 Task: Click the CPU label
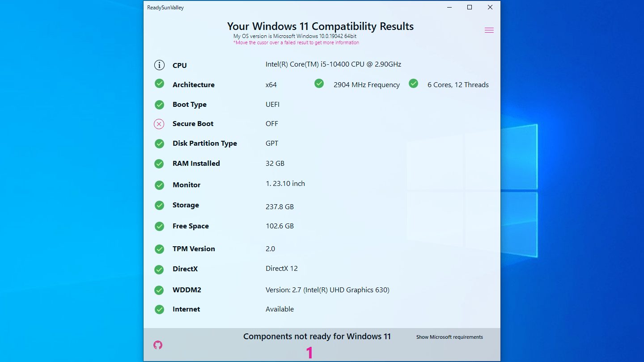pos(180,65)
